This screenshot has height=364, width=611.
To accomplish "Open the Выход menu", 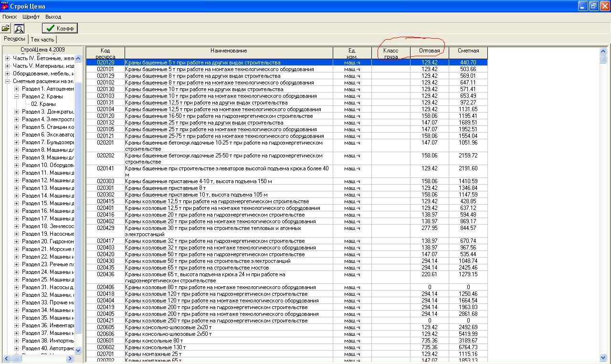I will click(53, 17).
